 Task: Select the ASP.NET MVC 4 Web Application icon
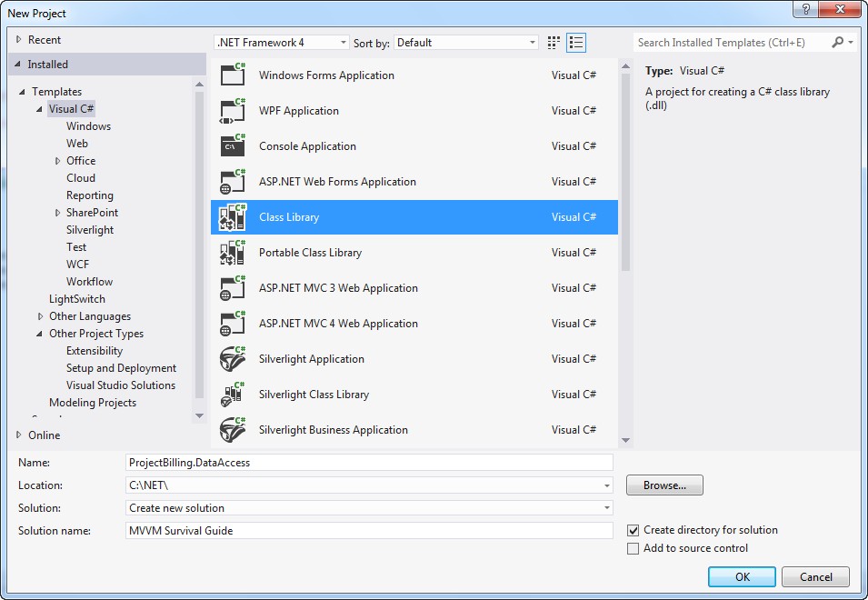coord(233,323)
